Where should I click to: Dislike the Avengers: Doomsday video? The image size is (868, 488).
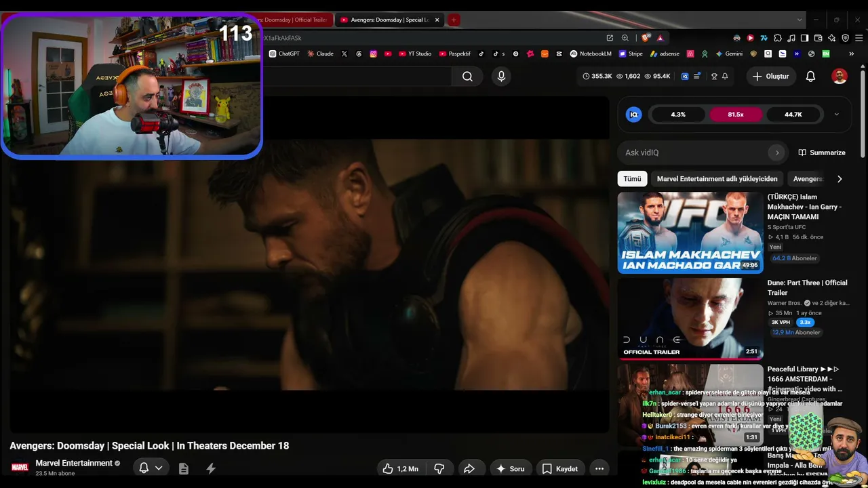[439, 468]
